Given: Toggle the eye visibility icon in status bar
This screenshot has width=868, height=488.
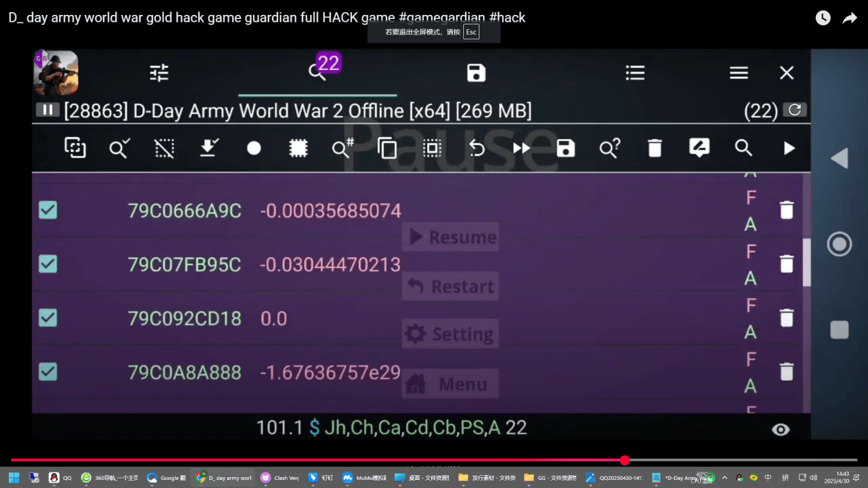Looking at the screenshot, I should point(781,429).
